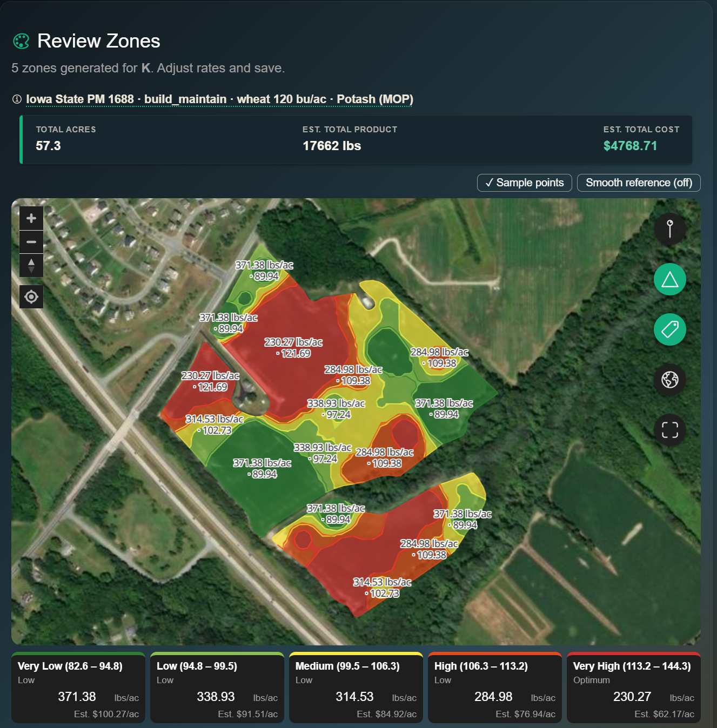The image size is (717, 728).
Task: Edit the Low zone rate 338.93
Action: [216, 697]
